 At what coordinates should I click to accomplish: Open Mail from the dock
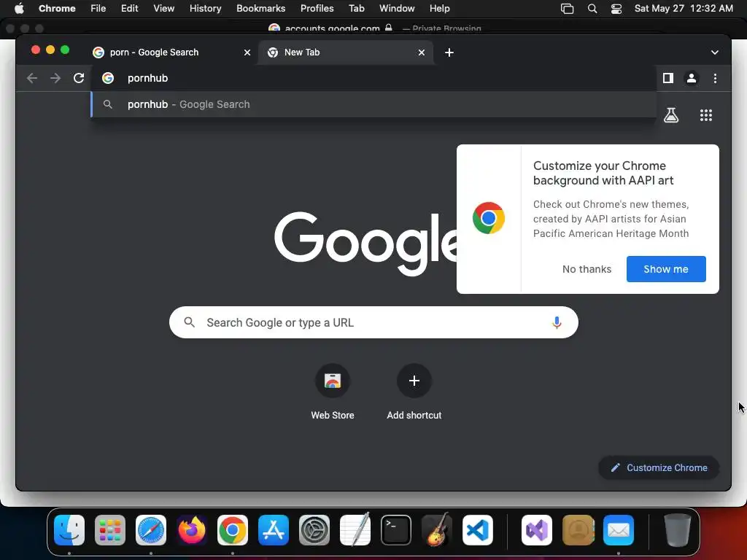click(619, 530)
